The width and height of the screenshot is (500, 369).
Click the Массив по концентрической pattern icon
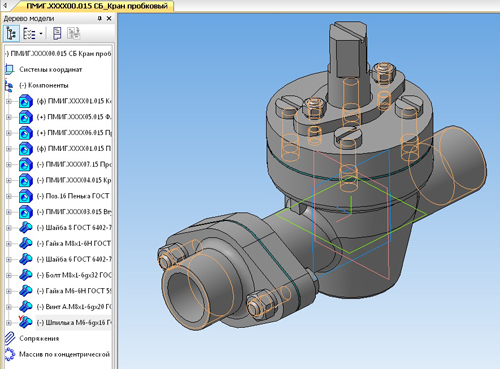coord(10,354)
